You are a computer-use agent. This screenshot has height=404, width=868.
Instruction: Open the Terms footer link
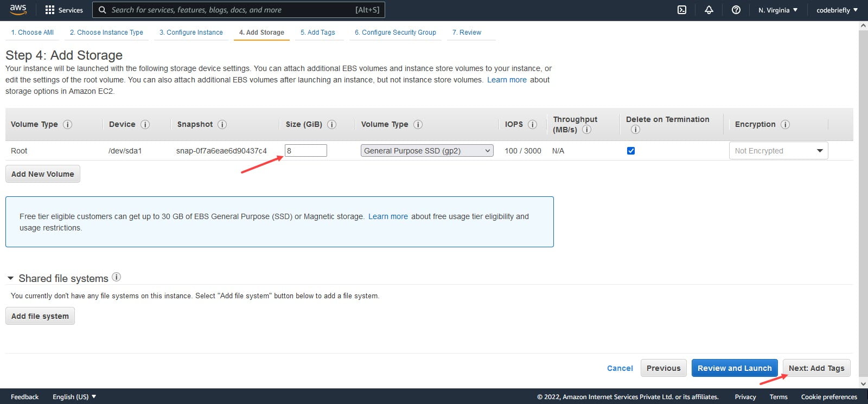pos(778,397)
